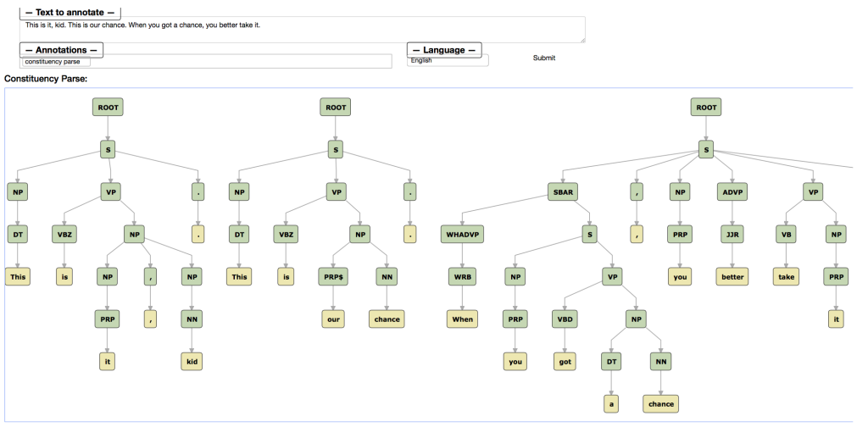The height and width of the screenshot is (427, 868).
Task: Click into the Text to annotate box
Action: [x=302, y=29]
